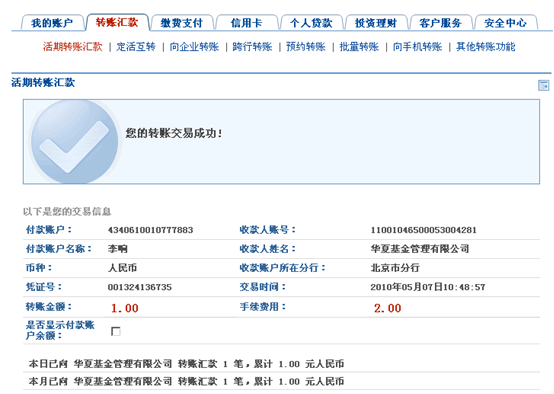Viewport: 554px width, 394px height.
Task: Click the currency value 人民币
Action: (122, 268)
